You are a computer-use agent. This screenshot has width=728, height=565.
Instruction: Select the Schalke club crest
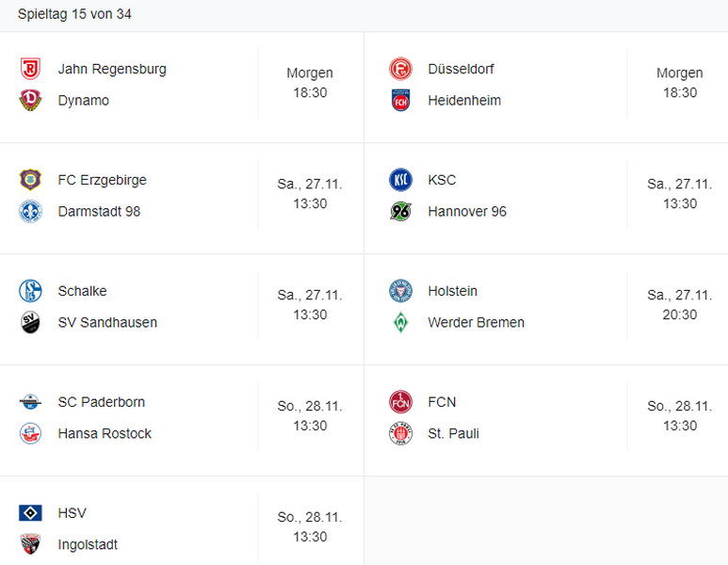tap(30, 291)
